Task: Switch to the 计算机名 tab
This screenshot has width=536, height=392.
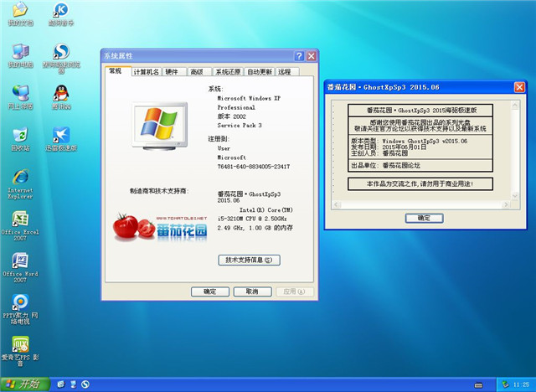Action: (146, 72)
